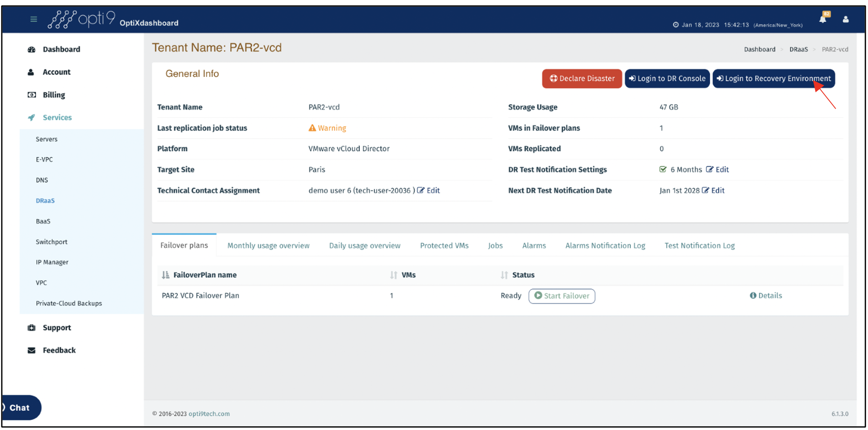Click the 47 GB storage usage value

(669, 107)
